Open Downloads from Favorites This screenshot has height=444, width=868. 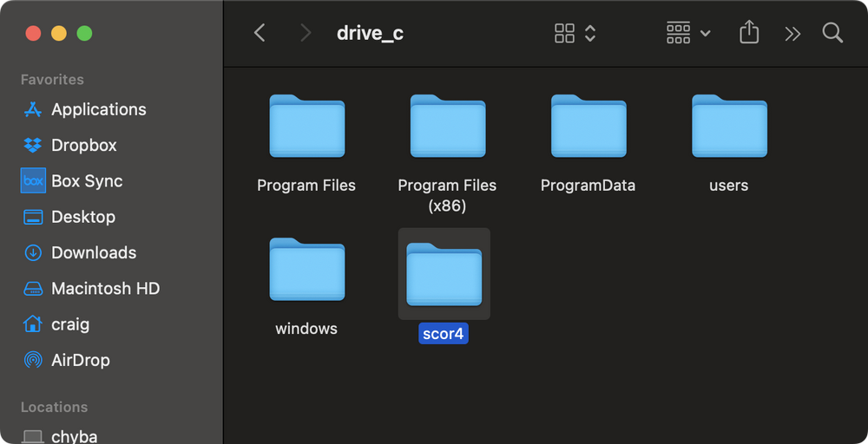[x=93, y=252]
